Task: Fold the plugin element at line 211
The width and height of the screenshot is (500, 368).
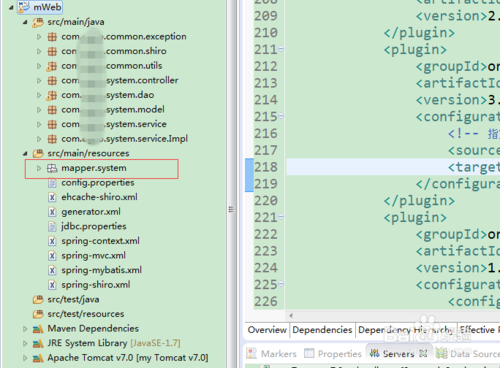Action: click(x=281, y=49)
